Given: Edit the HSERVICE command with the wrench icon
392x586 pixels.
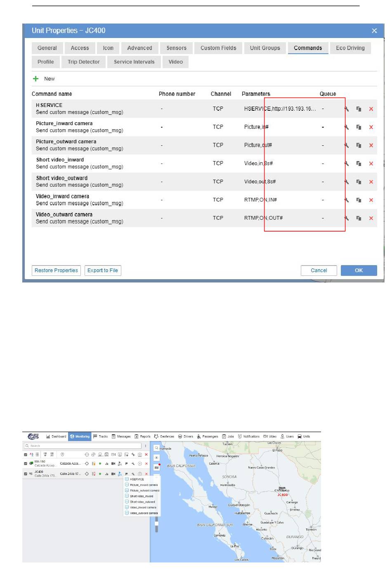Looking at the screenshot, I should (347, 109).
